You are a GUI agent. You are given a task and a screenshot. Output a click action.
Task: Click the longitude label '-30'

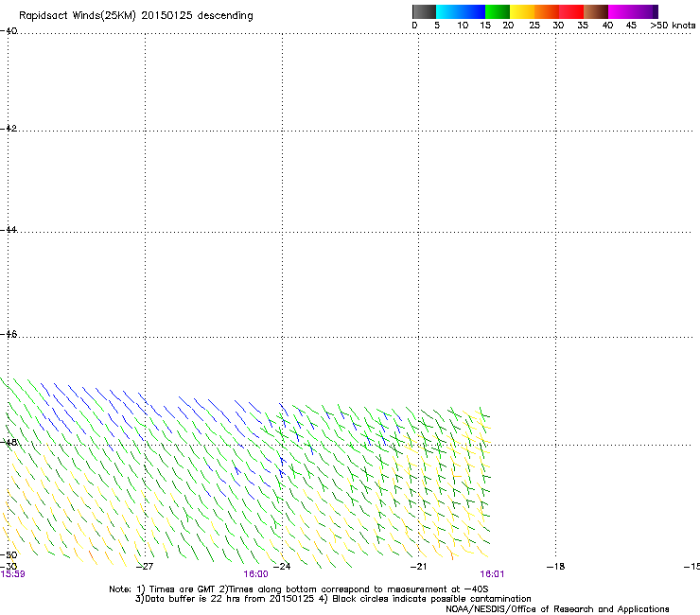(9, 567)
